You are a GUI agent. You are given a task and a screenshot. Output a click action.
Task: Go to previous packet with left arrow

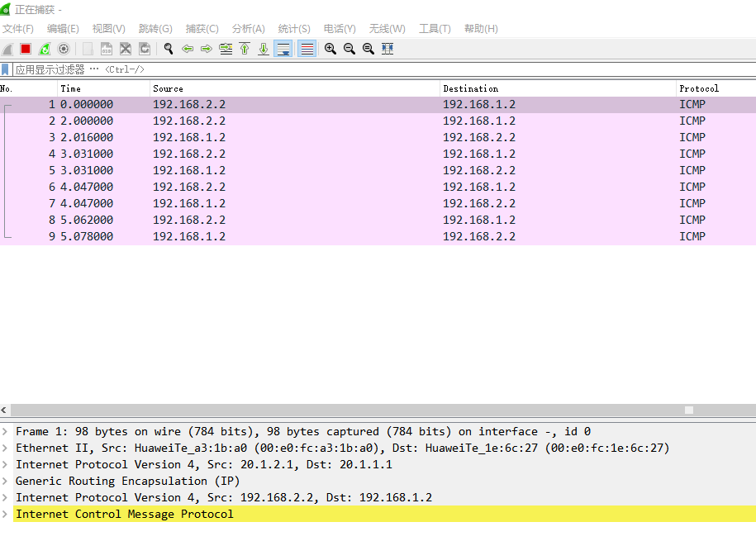pos(188,49)
